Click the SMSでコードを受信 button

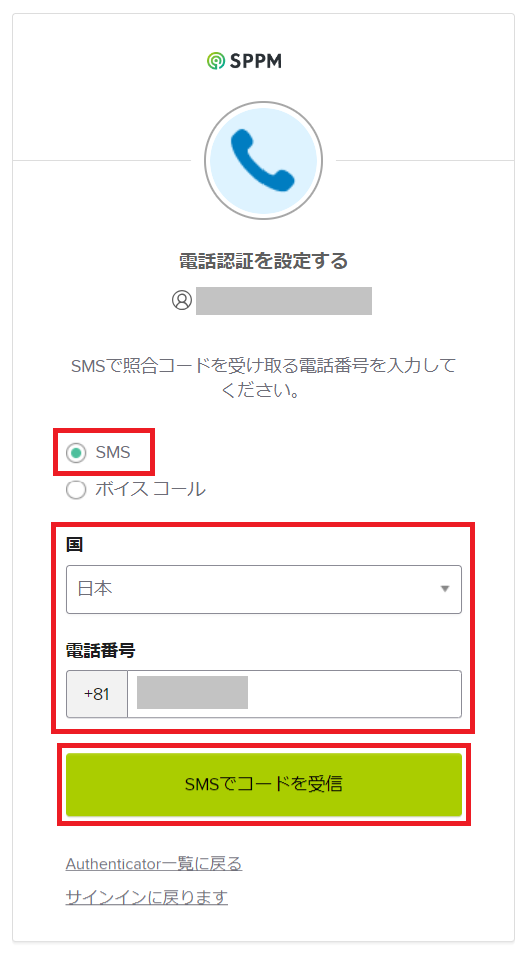point(264,784)
